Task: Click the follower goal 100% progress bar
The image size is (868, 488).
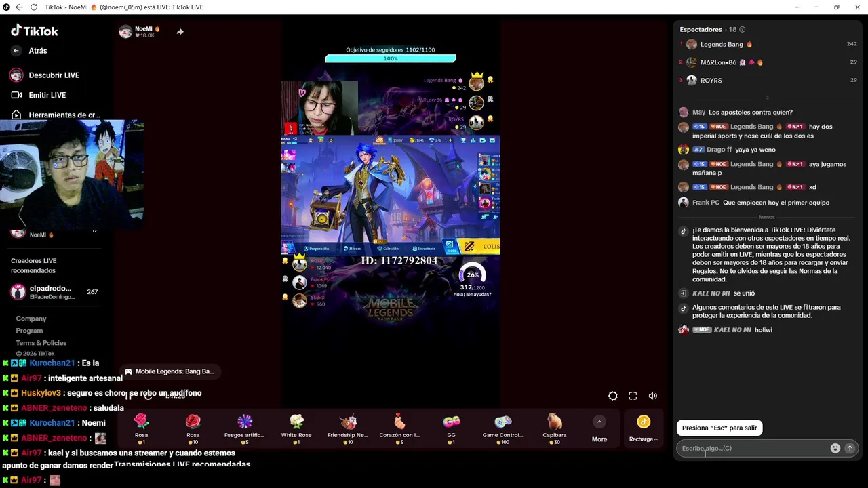Action: pyautogui.click(x=391, y=58)
